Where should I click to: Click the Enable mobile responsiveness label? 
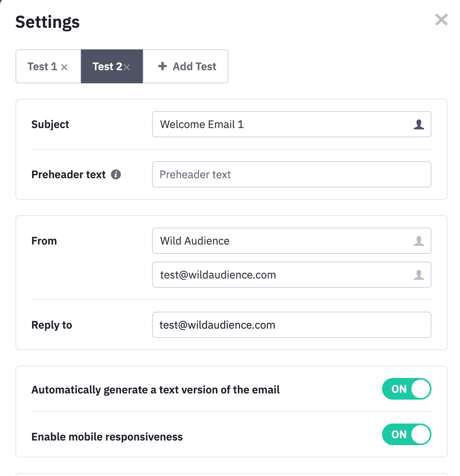click(107, 437)
